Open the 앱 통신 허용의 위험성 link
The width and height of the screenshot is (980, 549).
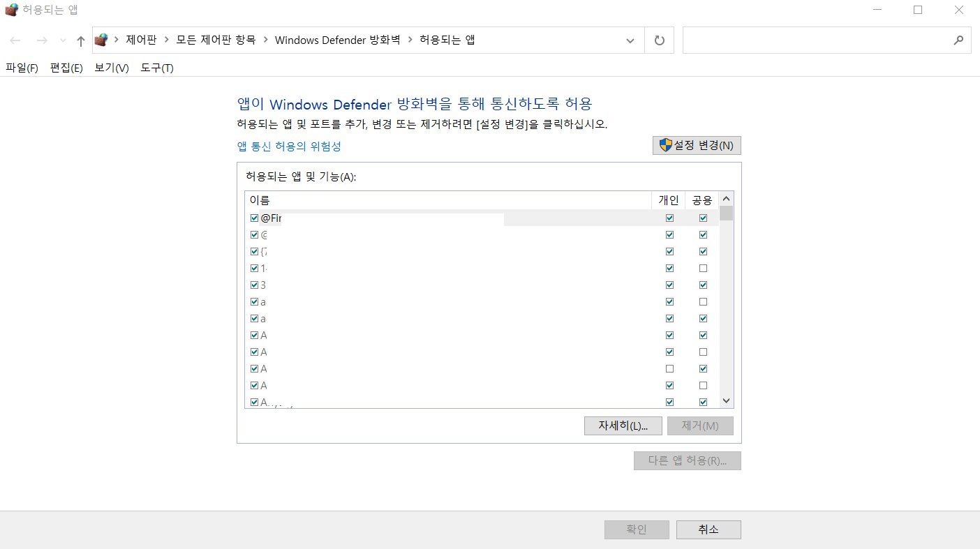(x=289, y=146)
